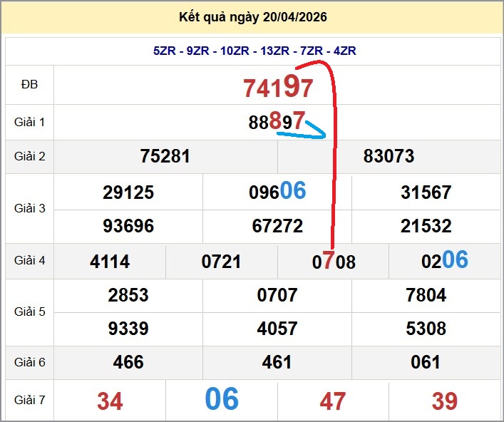Image resolution: width=504 pixels, height=422 pixels.
Task: Click the ĐB row label
Action: (29, 85)
